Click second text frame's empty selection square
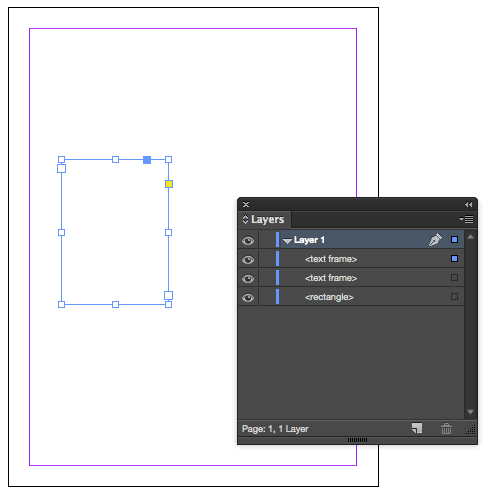 click(454, 277)
